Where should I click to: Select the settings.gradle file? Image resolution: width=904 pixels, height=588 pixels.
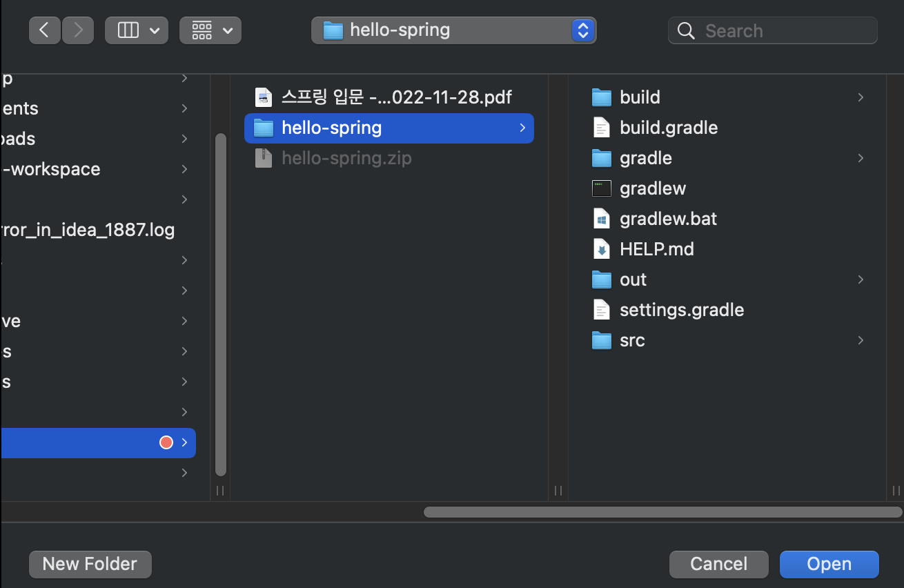pyautogui.click(x=682, y=309)
